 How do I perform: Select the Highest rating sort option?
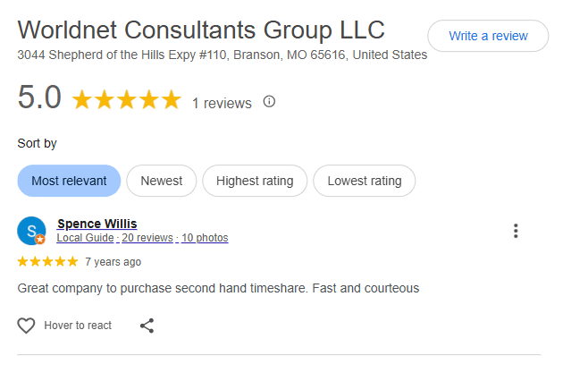255,181
